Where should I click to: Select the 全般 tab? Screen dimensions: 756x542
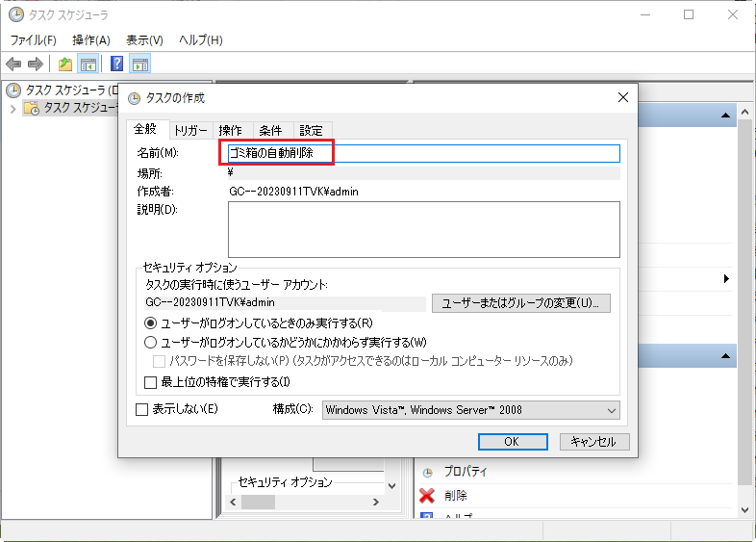click(x=145, y=129)
